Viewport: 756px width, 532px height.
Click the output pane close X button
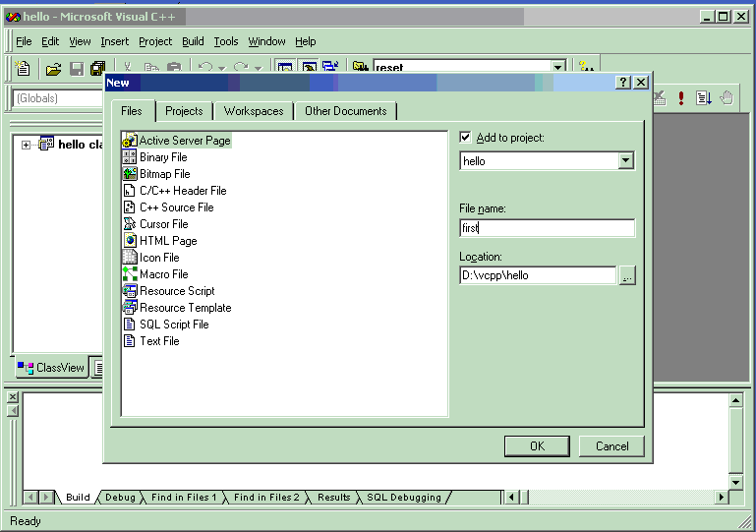(13, 397)
